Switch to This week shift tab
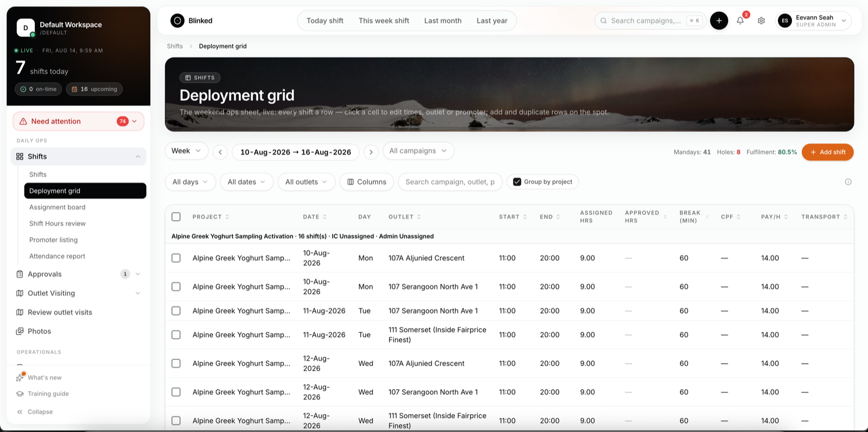 384,21
